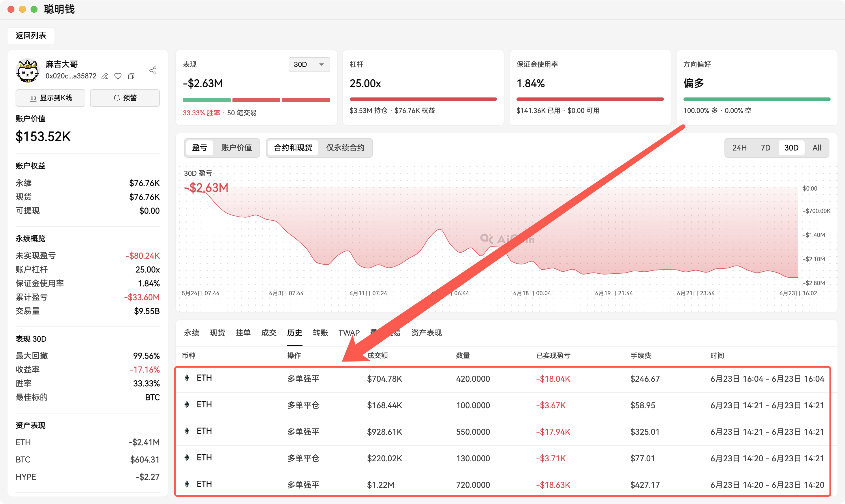Click 显示到K线 button
The image size is (845, 504).
pyautogui.click(x=50, y=98)
